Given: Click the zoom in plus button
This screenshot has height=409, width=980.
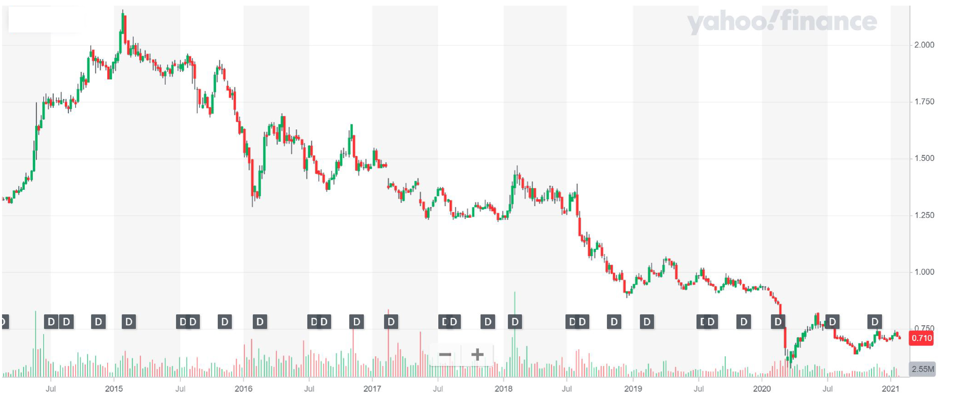Looking at the screenshot, I should tap(477, 355).
